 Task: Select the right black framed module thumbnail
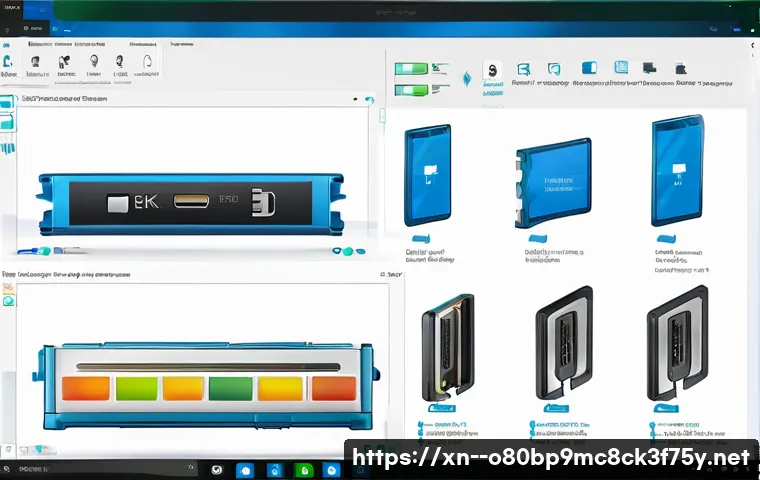point(678,343)
